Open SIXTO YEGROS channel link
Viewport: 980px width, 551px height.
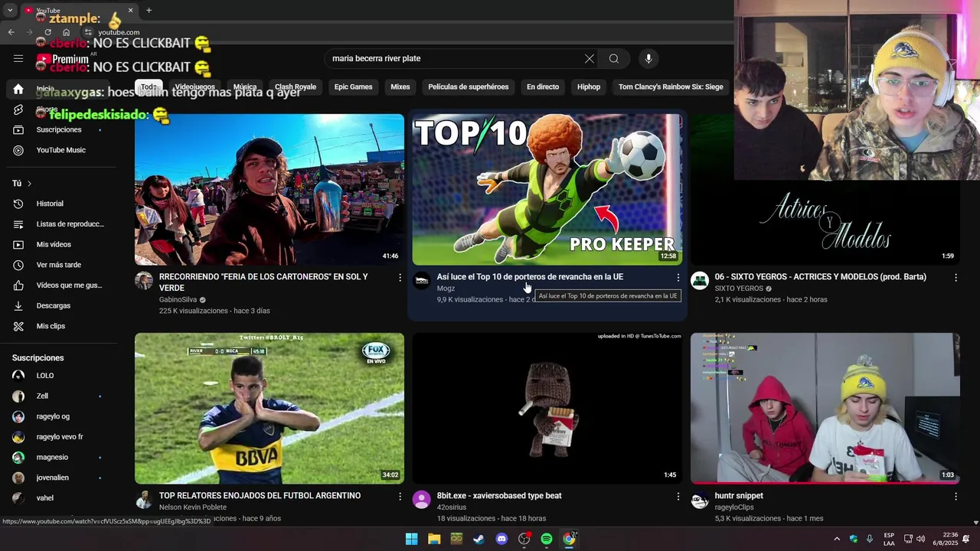coord(739,289)
